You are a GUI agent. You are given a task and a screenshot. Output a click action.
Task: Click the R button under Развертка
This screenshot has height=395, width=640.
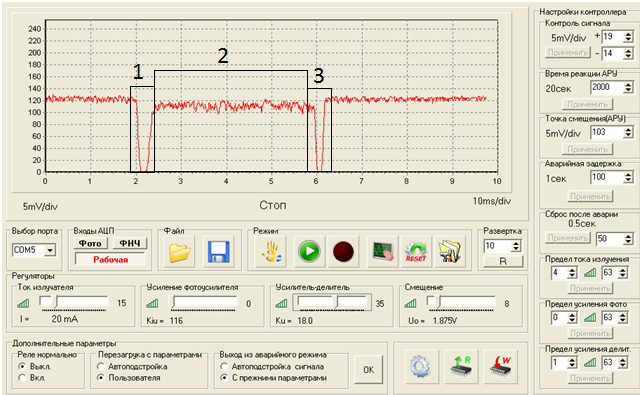click(503, 262)
